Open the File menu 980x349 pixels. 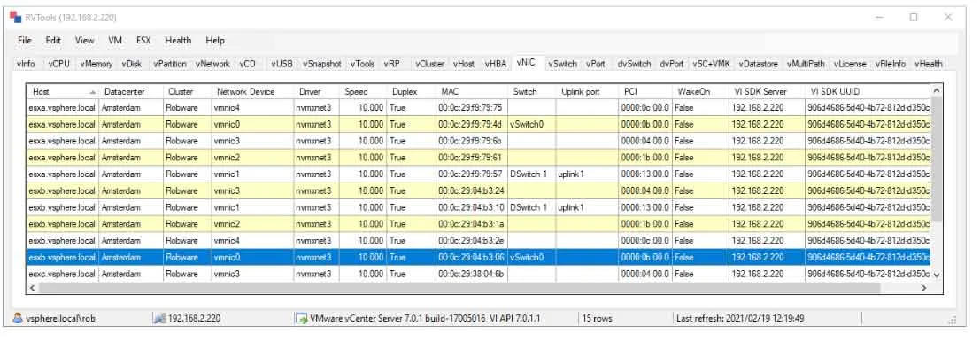25,40
